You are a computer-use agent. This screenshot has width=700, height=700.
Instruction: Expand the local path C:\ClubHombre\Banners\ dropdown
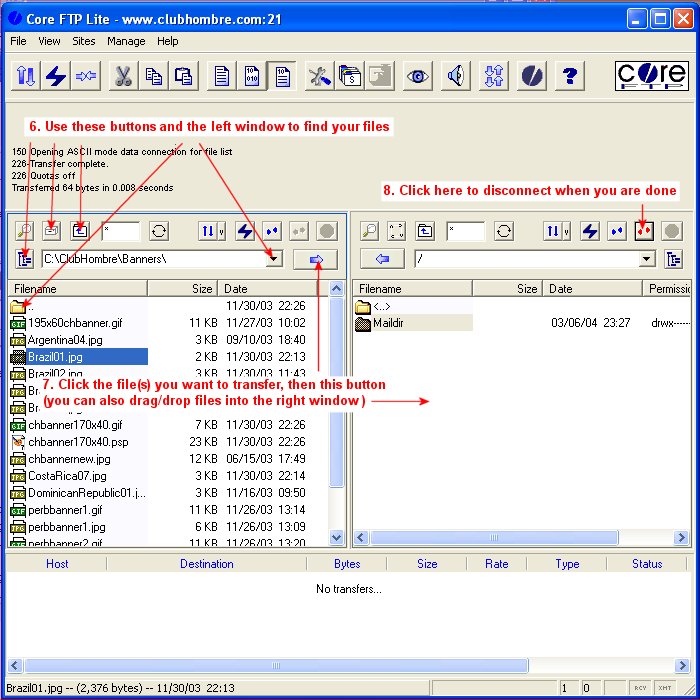(x=274, y=259)
